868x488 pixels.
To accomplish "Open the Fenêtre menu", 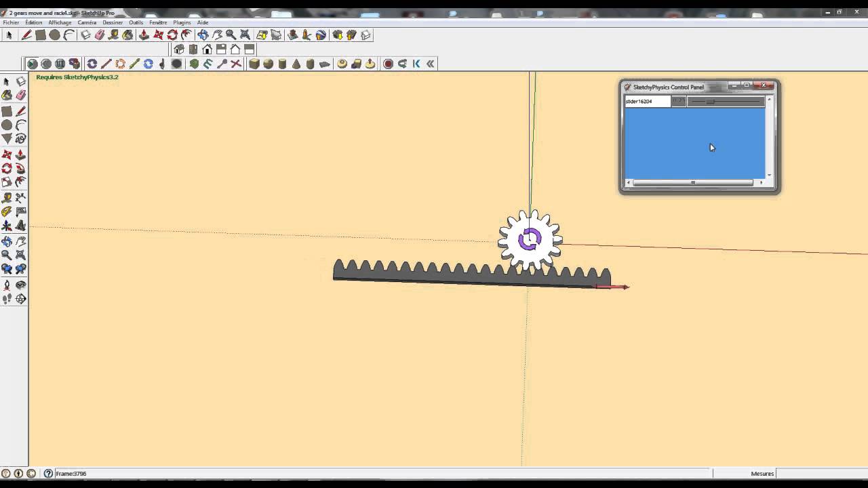I will click(158, 22).
